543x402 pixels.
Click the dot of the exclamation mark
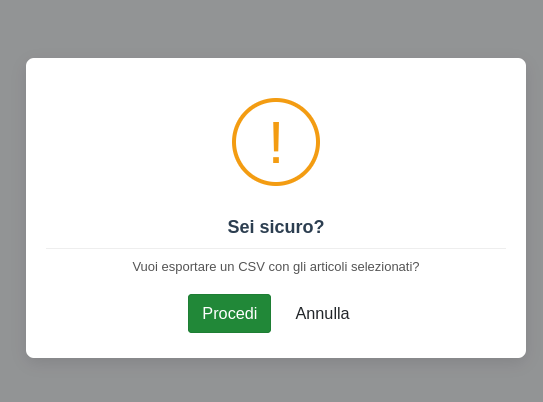276,160
